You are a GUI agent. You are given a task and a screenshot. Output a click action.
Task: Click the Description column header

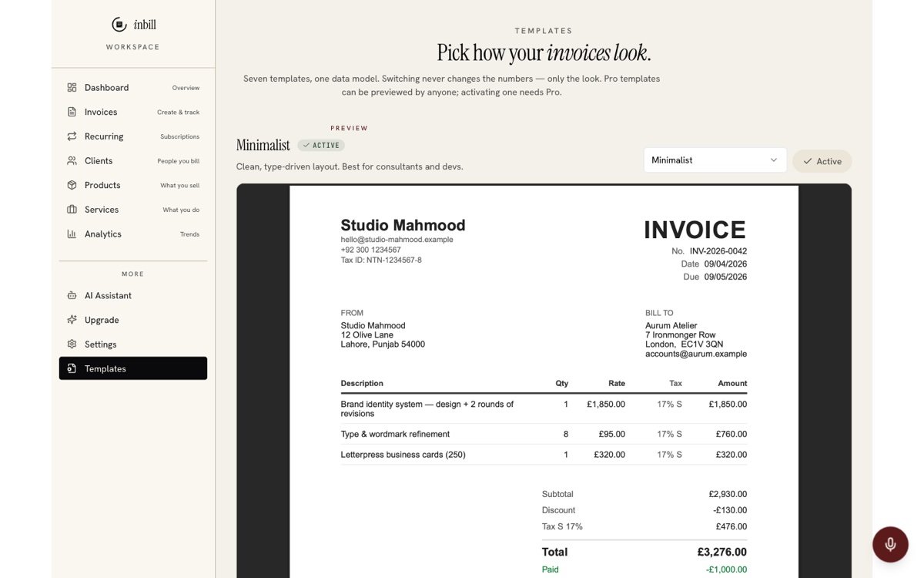click(362, 383)
